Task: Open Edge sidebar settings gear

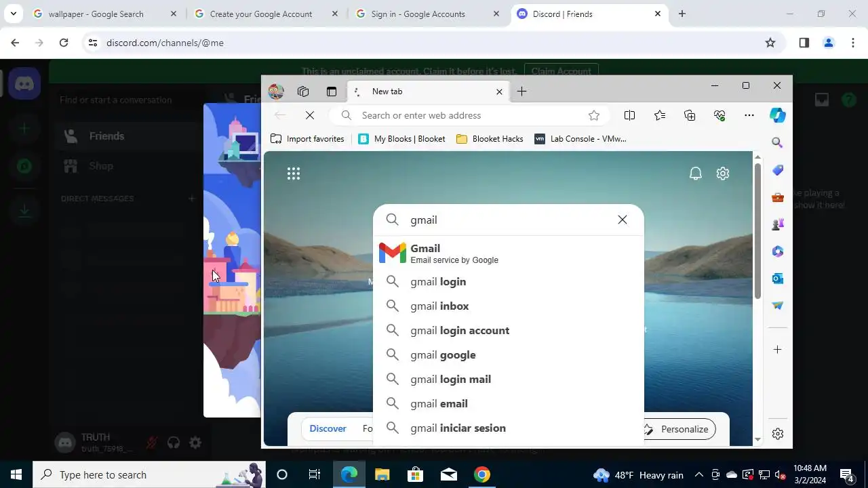Action: click(778, 434)
